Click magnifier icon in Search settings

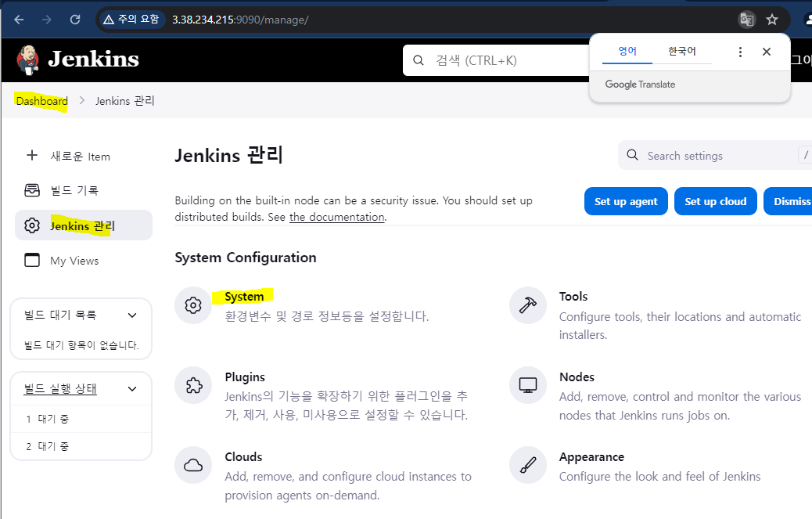632,155
